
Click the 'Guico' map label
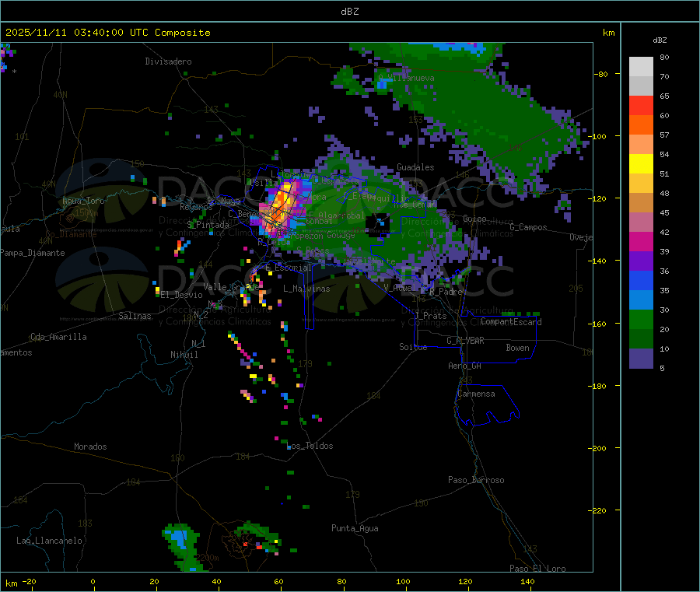(x=474, y=219)
